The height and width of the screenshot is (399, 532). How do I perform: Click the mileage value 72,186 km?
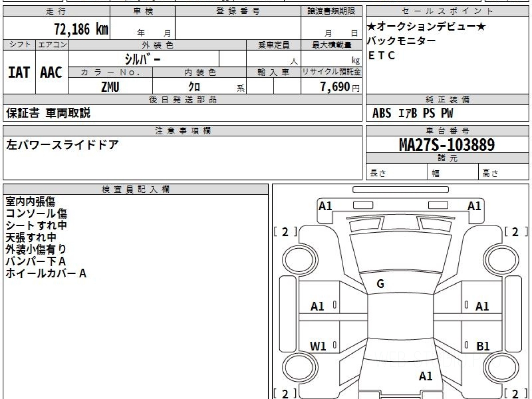(x=81, y=30)
